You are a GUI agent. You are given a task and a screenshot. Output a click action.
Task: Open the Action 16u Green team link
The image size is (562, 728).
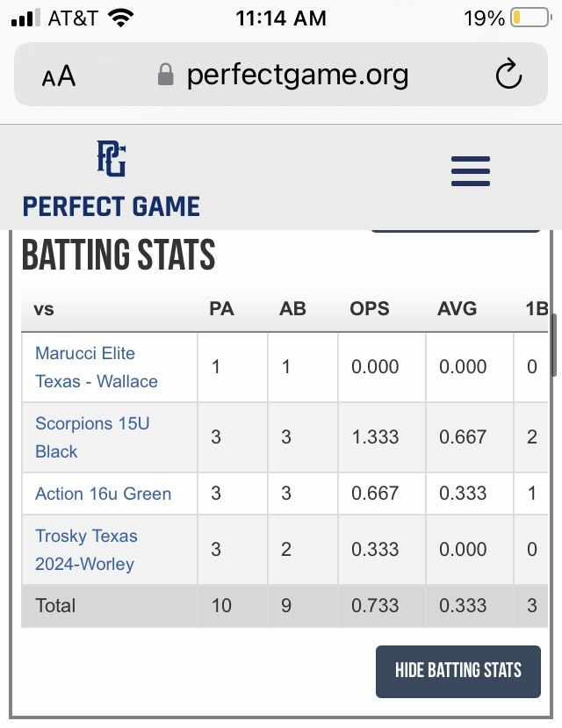[x=103, y=494]
